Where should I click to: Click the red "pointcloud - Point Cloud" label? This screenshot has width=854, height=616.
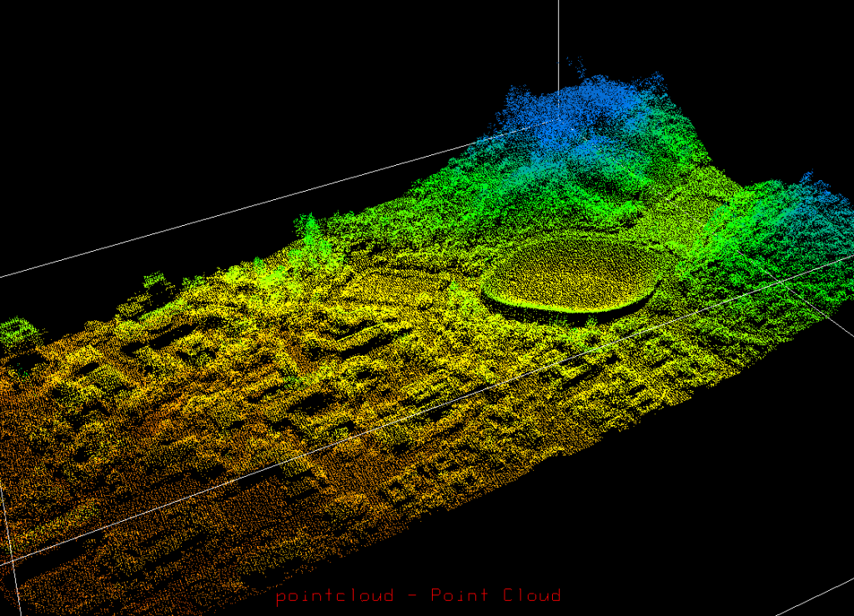tap(418, 595)
